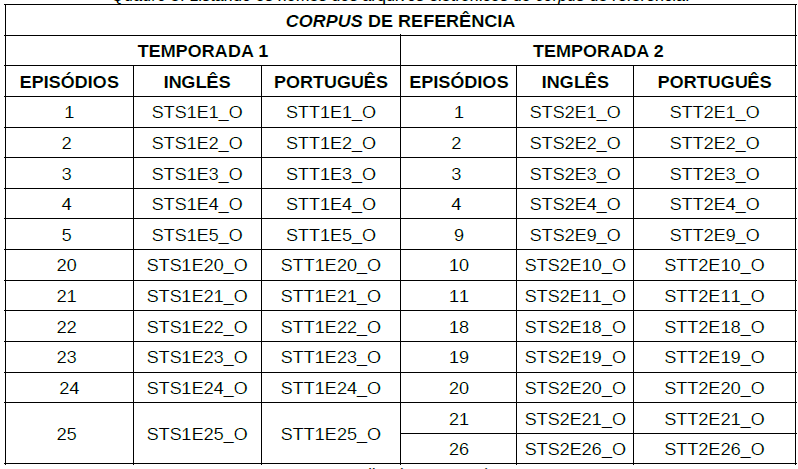Select the STS1E24_O cell
Screen dimensions: 798x469
coord(197,388)
